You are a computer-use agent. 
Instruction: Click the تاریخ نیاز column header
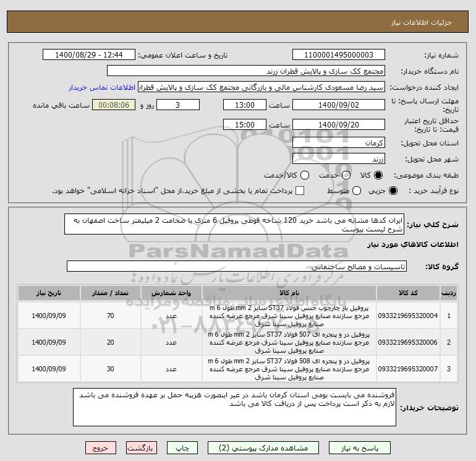tap(49, 293)
